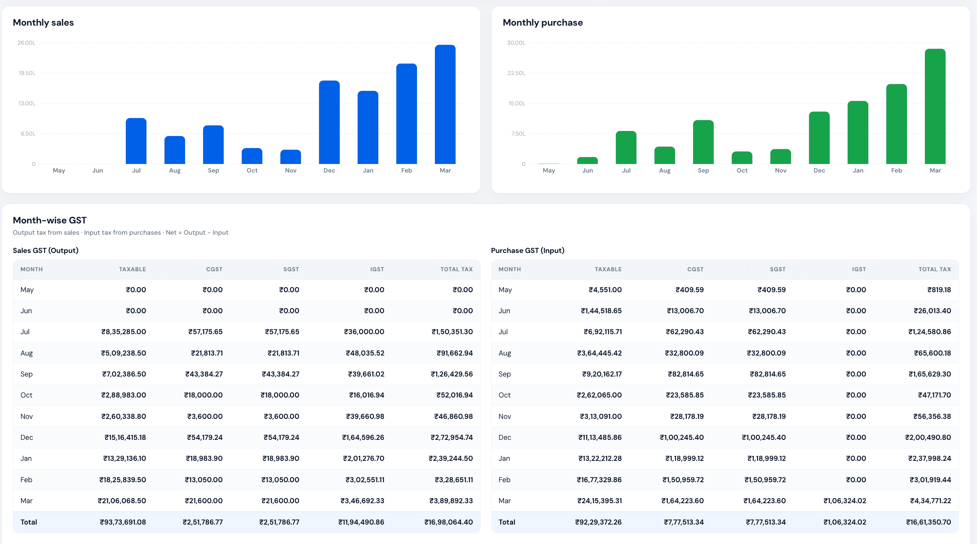Select the Jan bar in Monthly purchase chart
The height and width of the screenshot is (544, 980).
(x=858, y=133)
